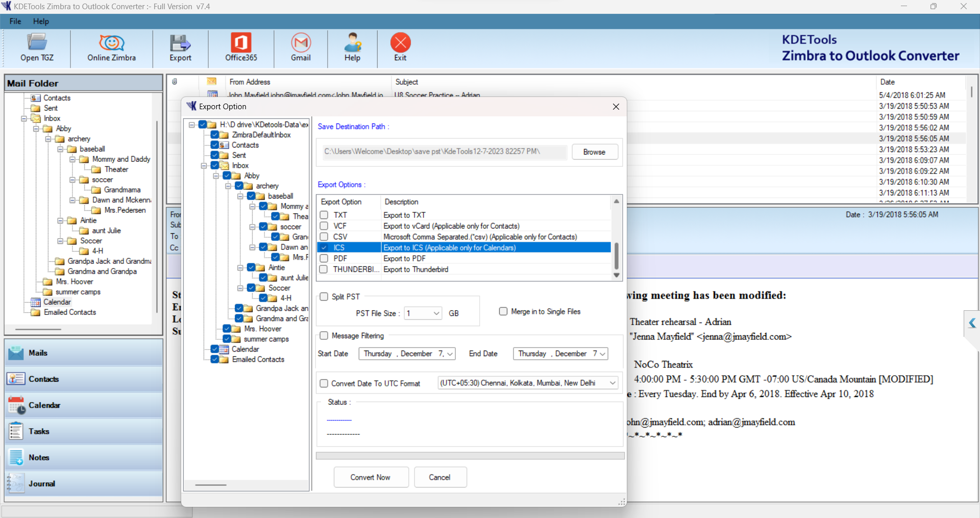Open the Notes section icon
This screenshot has width=980, height=518.
click(16, 457)
